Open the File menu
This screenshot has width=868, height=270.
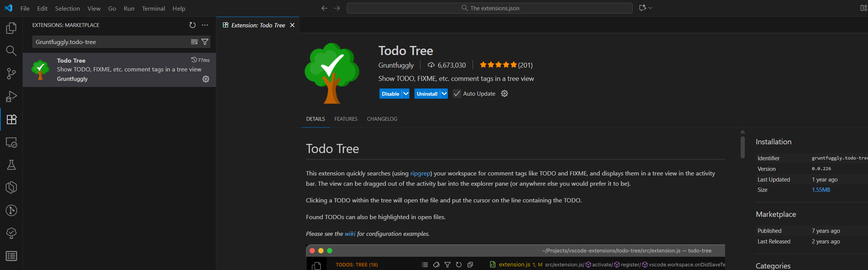[x=25, y=8]
